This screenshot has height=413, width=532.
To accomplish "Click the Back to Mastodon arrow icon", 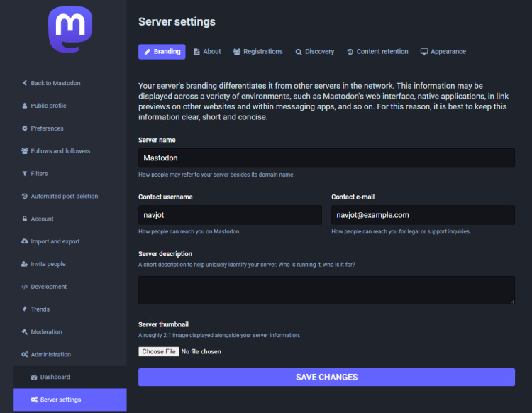I will click(x=25, y=83).
